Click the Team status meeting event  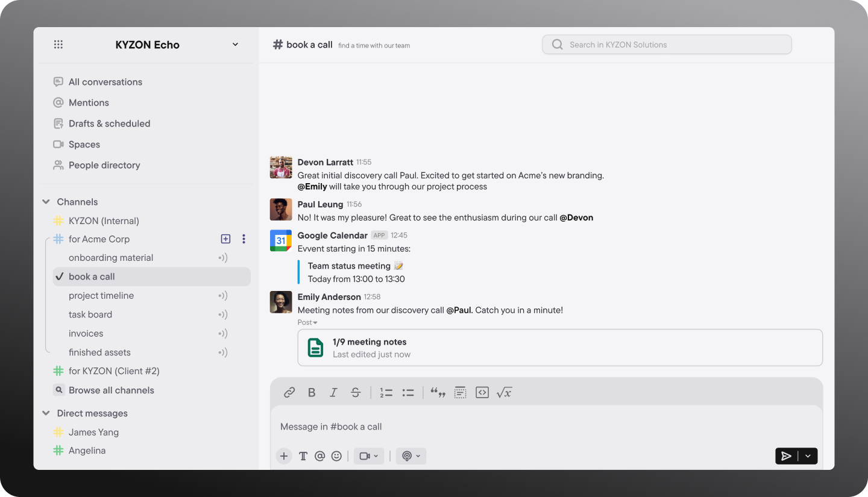click(x=349, y=266)
